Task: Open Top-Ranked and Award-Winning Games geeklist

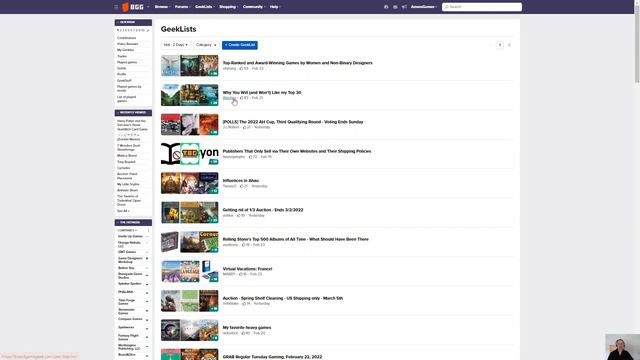Action: tap(298, 63)
